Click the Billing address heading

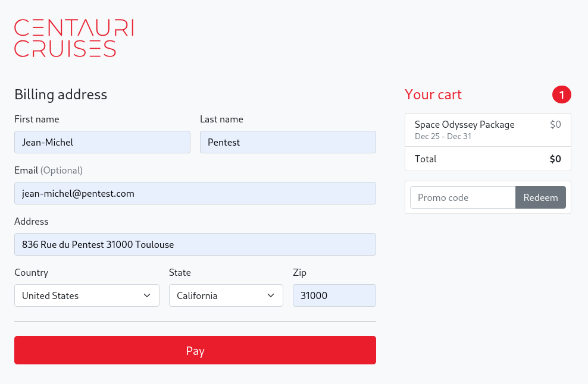[61, 95]
